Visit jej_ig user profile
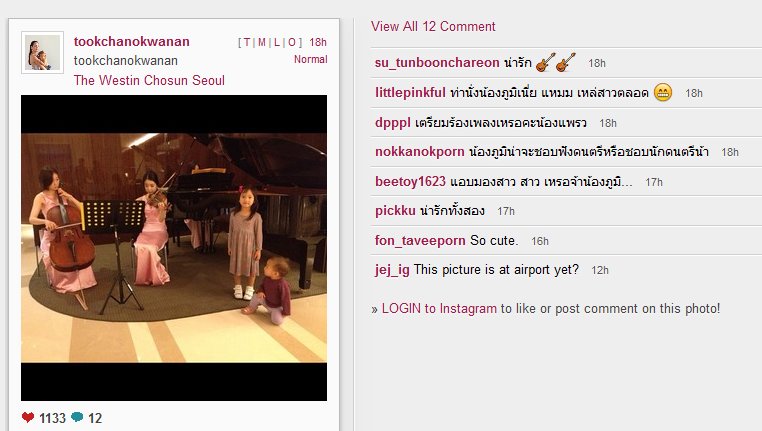 click(392, 270)
